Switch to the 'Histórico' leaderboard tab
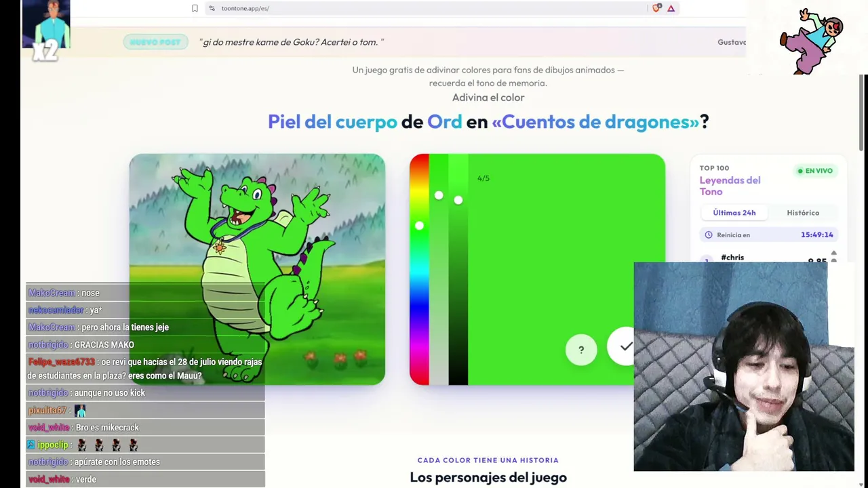 (x=803, y=213)
